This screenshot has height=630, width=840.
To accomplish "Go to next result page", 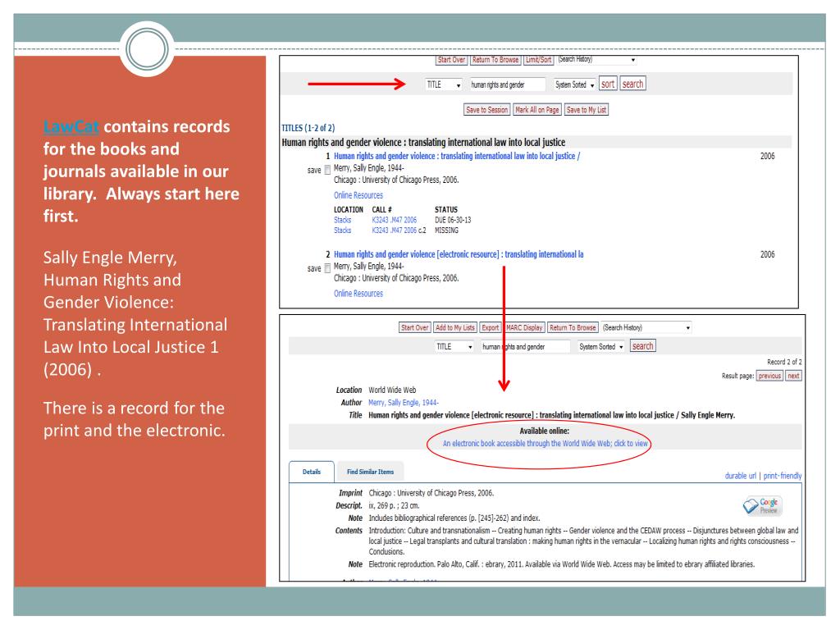I will [x=793, y=376].
